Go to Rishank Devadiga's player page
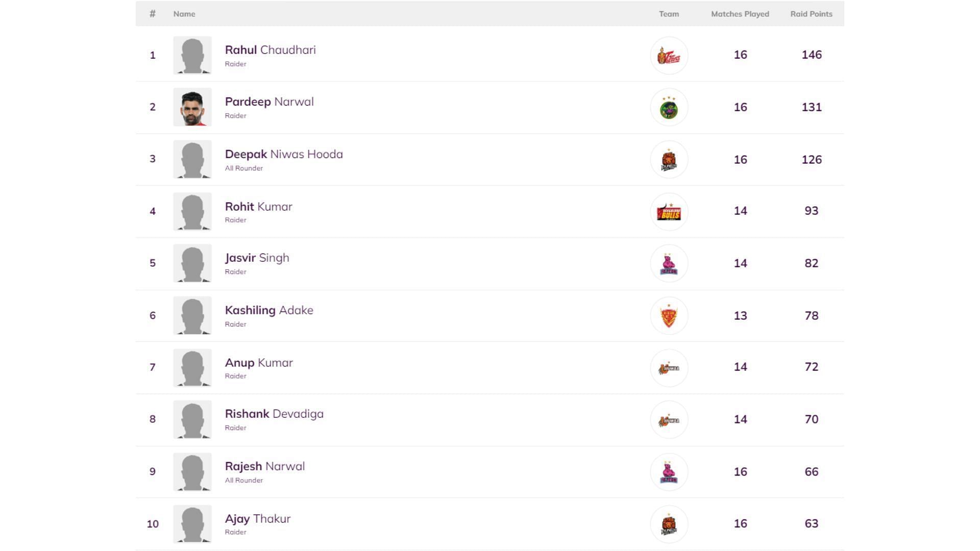This screenshot has height=551, width=980. tap(274, 414)
